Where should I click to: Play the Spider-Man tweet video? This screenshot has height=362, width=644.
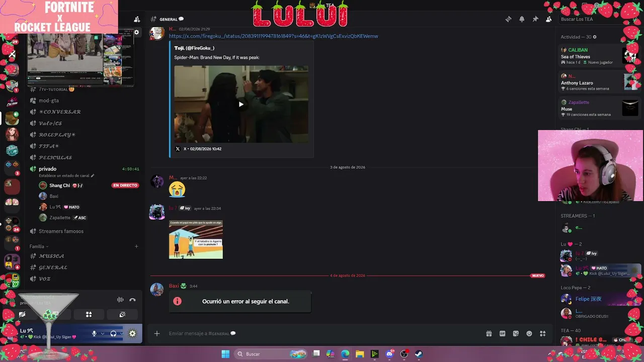241,104
